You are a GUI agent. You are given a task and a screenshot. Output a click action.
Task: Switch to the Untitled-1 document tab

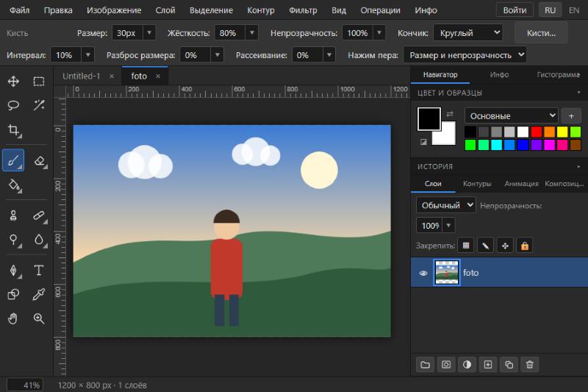coord(82,76)
